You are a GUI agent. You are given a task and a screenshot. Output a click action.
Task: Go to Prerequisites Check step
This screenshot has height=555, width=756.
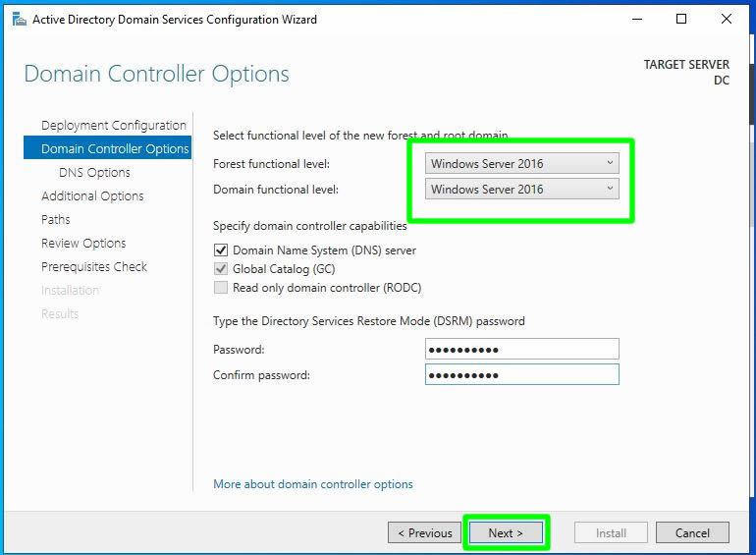click(94, 266)
